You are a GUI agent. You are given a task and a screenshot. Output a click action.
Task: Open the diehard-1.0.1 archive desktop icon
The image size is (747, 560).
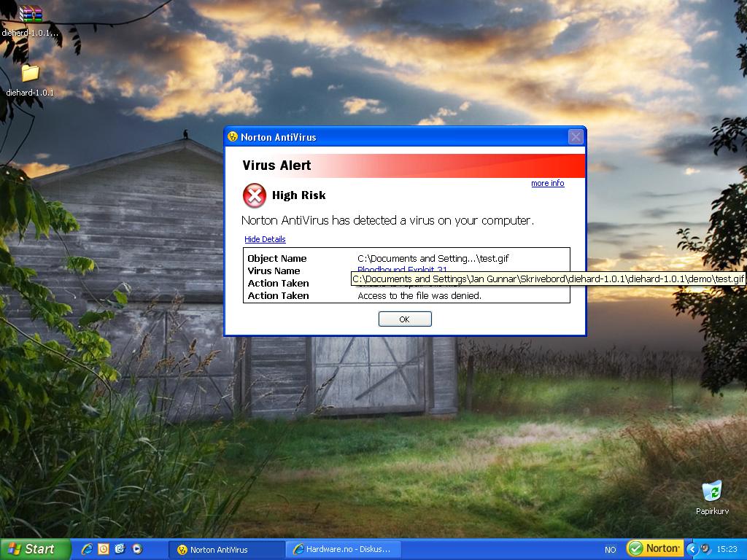tap(30, 20)
